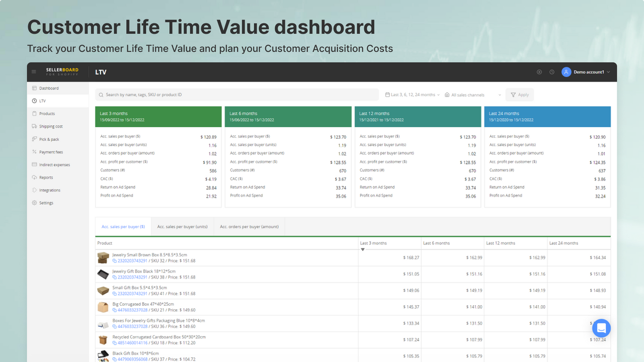The image size is (644, 362).
Task: Open the Last 3, 6, 12, 24 months dropdown
Action: [413, 95]
